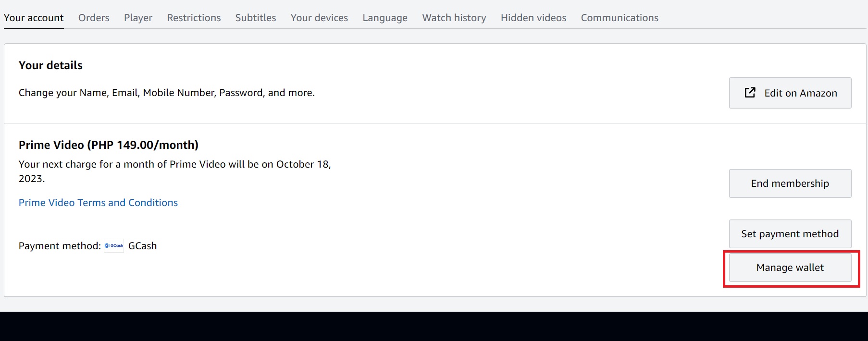Go to the Communications tab
Image resolution: width=868 pixels, height=341 pixels.
coord(620,18)
